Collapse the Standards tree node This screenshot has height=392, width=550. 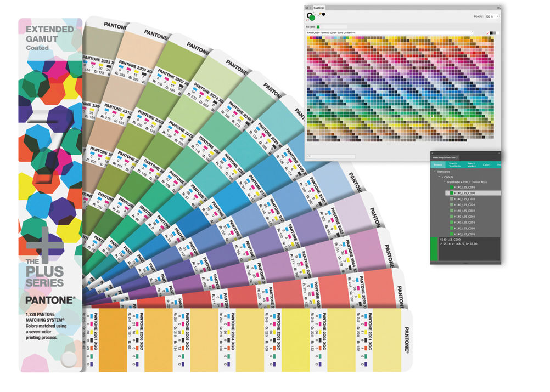click(x=435, y=171)
